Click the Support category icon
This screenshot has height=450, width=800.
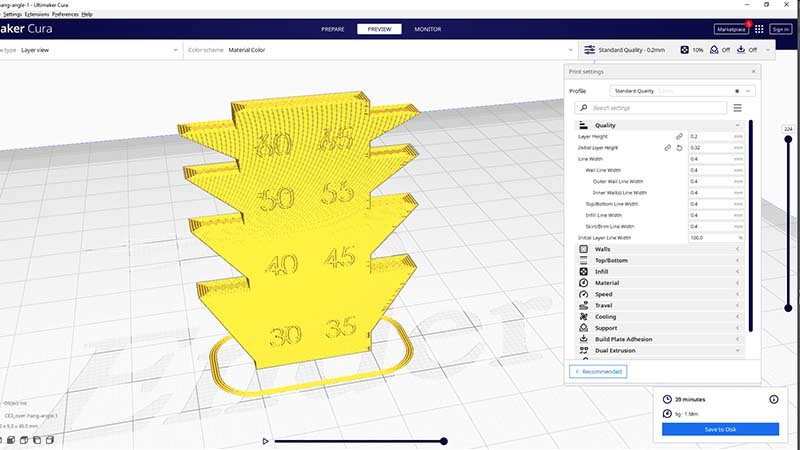coord(584,328)
